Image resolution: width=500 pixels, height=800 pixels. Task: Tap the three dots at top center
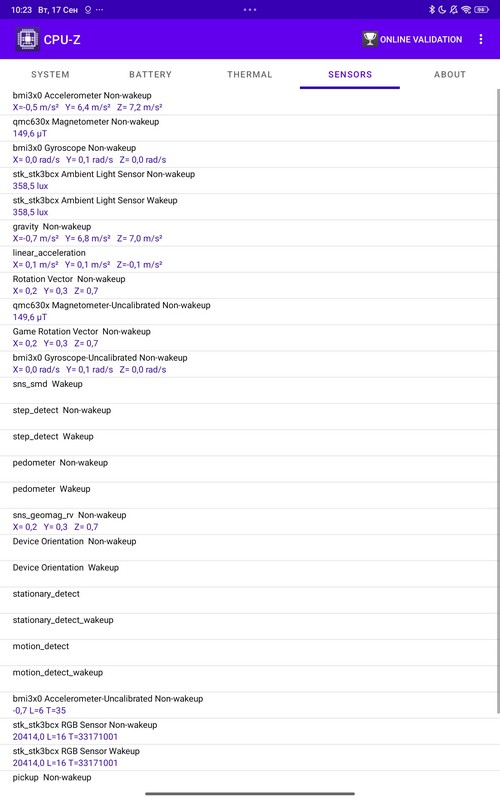coord(250,10)
